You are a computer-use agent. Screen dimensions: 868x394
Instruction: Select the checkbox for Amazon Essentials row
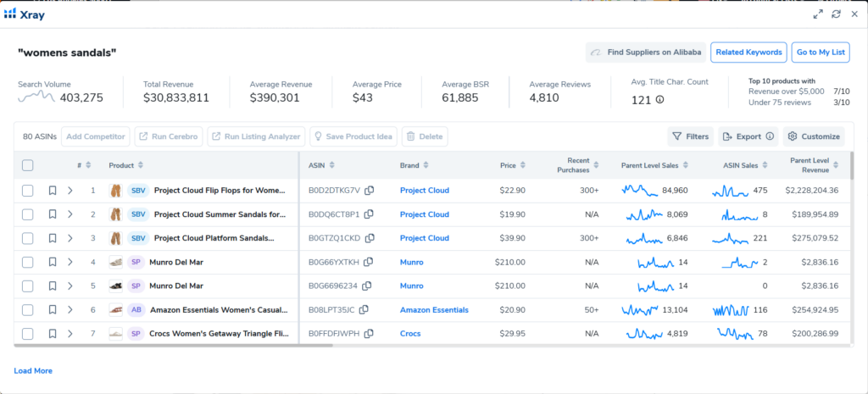(x=28, y=310)
